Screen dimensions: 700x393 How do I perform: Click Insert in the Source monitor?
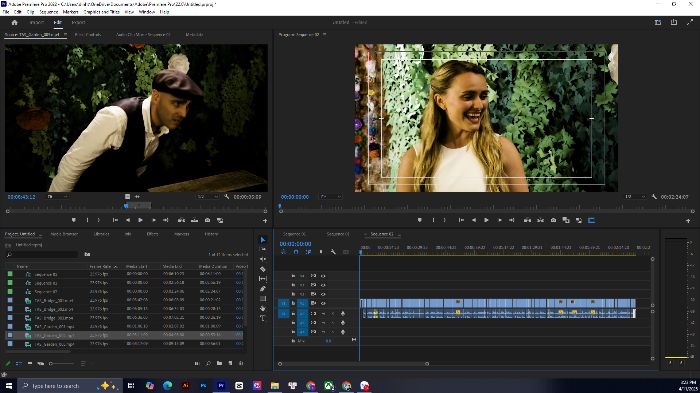(181, 220)
